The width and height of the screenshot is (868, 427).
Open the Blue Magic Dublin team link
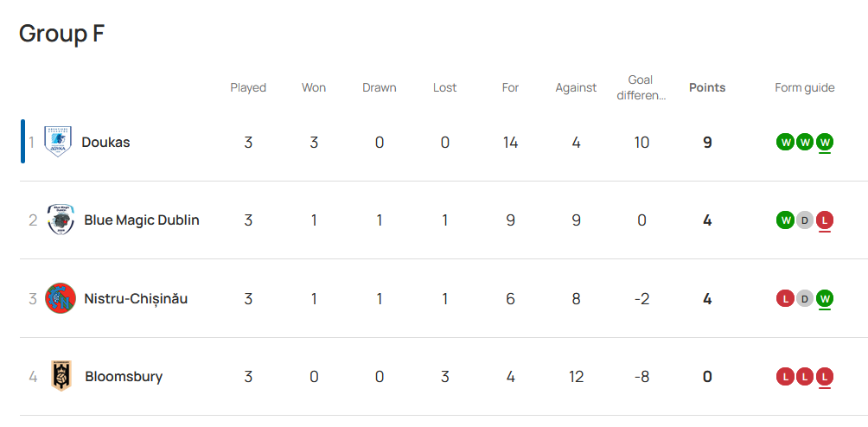click(142, 220)
